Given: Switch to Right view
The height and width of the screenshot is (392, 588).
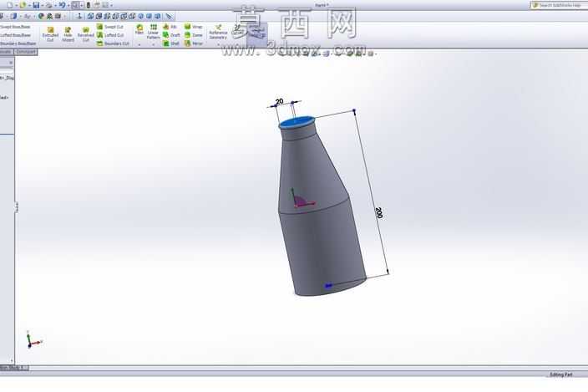Looking at the screenshot, I should tap(115, 16).
